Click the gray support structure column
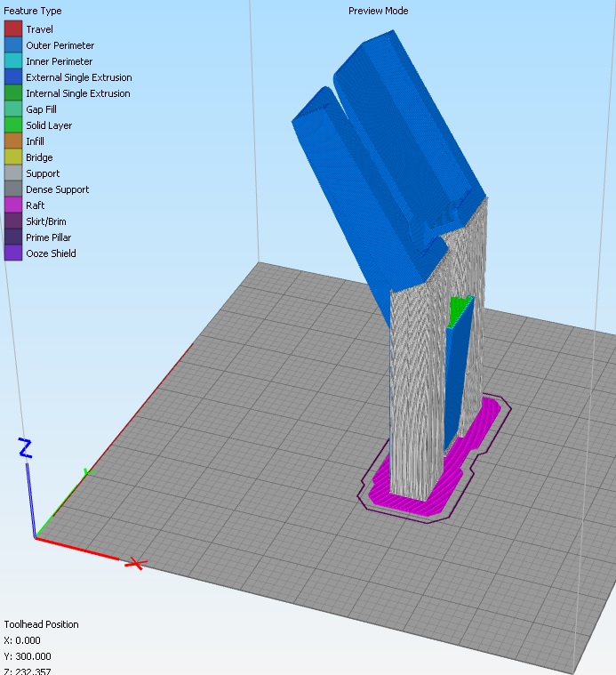Screen dimensions: 616x675 [415, 396]
